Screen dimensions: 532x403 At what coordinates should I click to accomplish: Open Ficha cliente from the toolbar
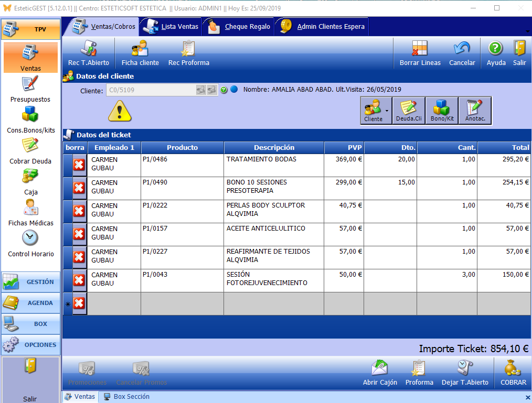(140, 53)
